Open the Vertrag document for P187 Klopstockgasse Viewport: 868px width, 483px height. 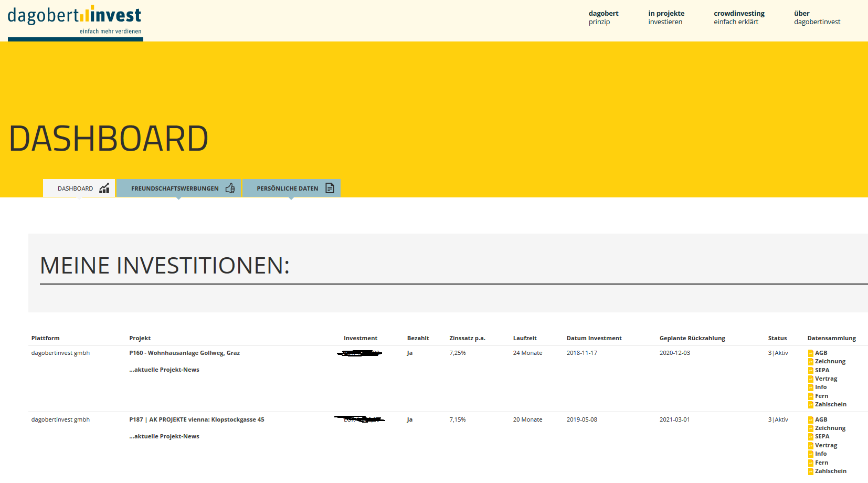[x=825, y=445]
